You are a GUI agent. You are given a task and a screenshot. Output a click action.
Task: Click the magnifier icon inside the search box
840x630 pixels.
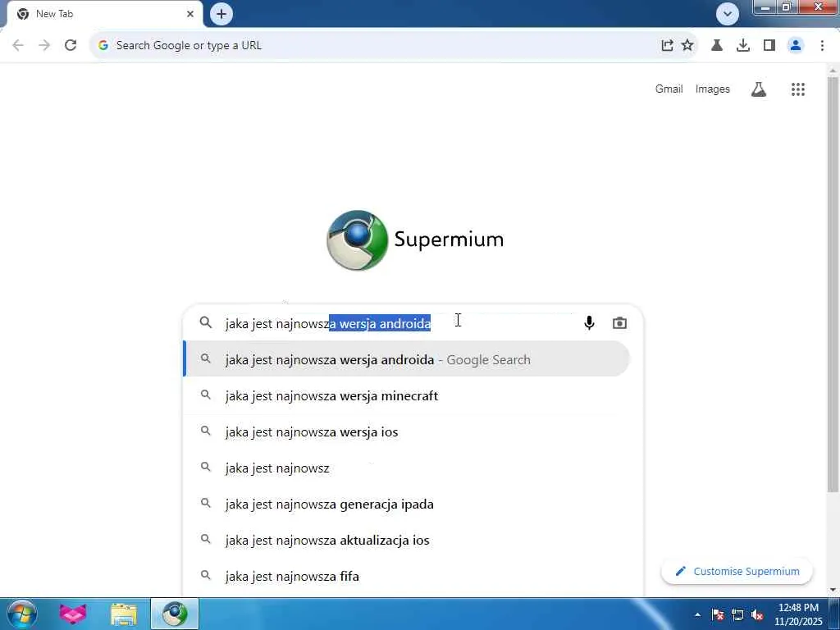click(x=206, y=322)
